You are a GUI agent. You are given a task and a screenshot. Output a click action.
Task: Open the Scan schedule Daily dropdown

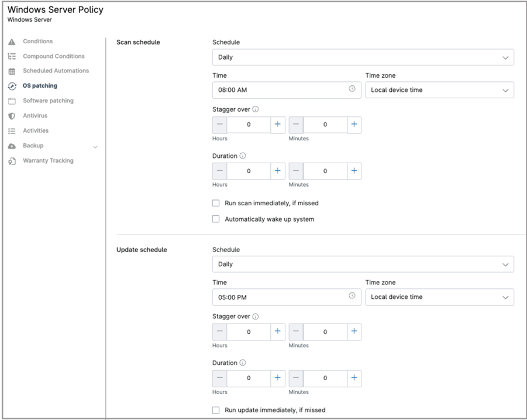363,57
